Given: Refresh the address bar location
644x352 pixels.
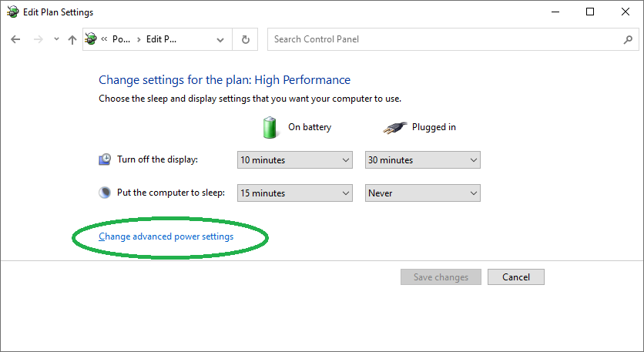Looking at the screenshot, I should pyautogui.click(x=246, y=39).
